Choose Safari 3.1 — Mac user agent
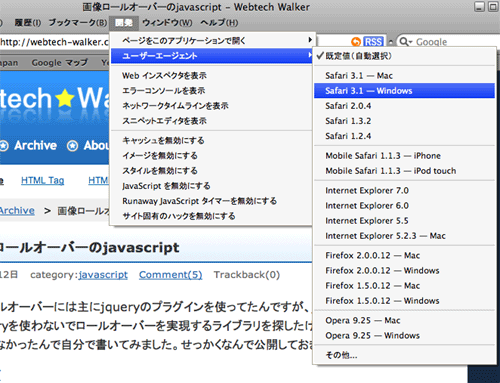 [x=404, y=76]
